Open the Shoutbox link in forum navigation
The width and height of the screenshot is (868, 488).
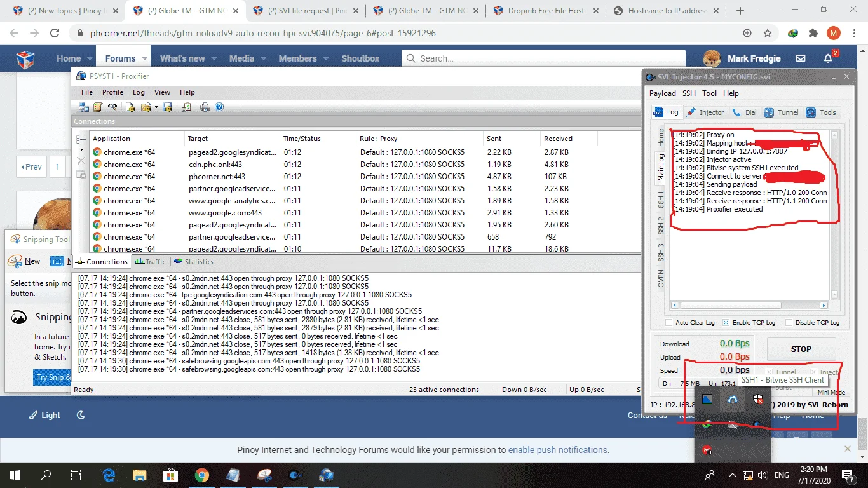click(x=360, y=58)
